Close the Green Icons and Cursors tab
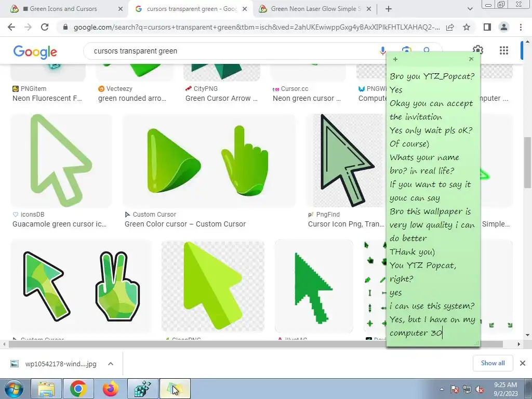The height and width of the screenshot is (399, 532). 120,9
